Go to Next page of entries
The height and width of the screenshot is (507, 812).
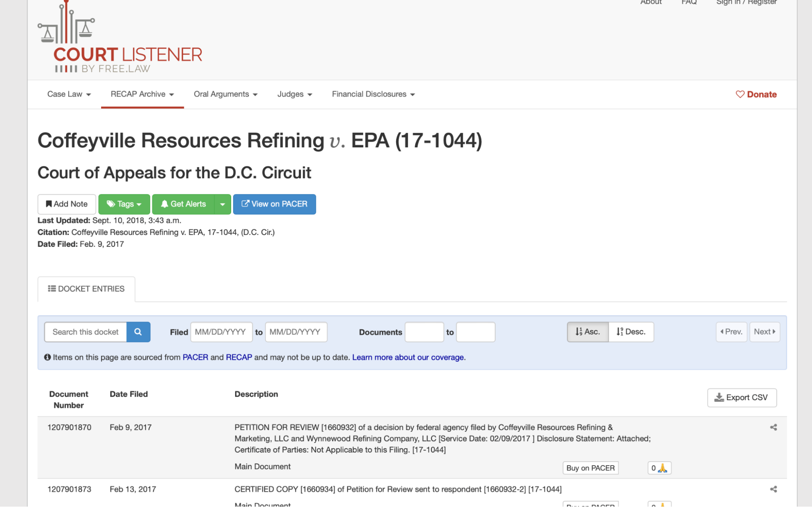(x=764, y=332)
